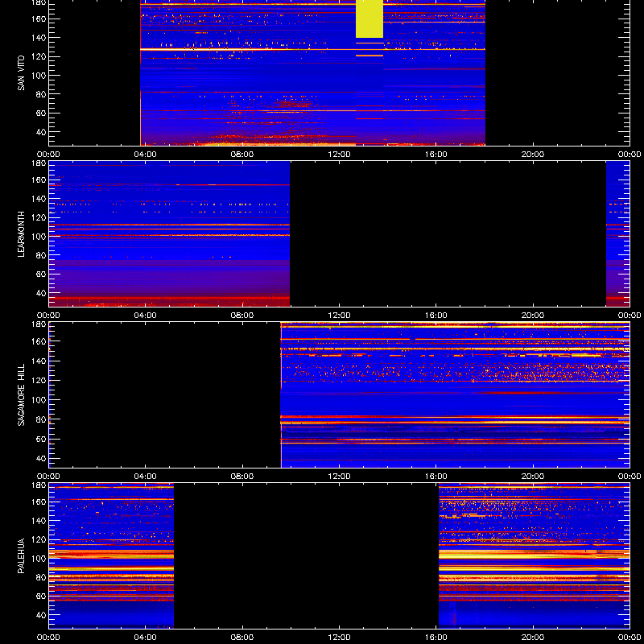The width and height of the screenshot is (644, 644).
Task: Click the 40 frequency label on Palehua axis
Action: (x=42, y=615)
